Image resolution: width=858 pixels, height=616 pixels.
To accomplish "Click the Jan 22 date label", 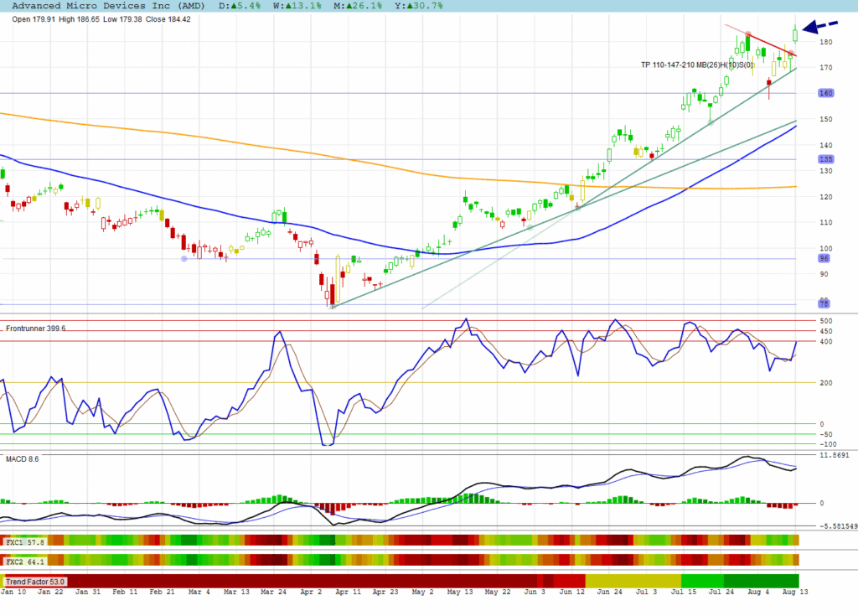I will pos(51,592).
